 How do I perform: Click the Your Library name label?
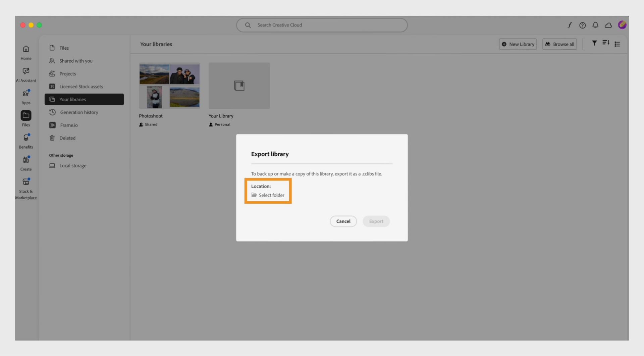click(221, 116)
